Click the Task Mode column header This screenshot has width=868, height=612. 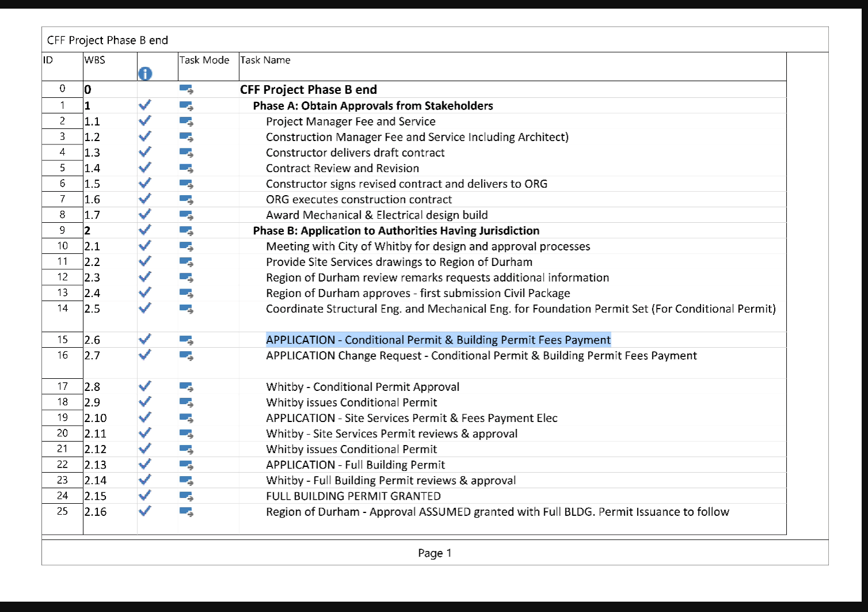tap(204, 60)
